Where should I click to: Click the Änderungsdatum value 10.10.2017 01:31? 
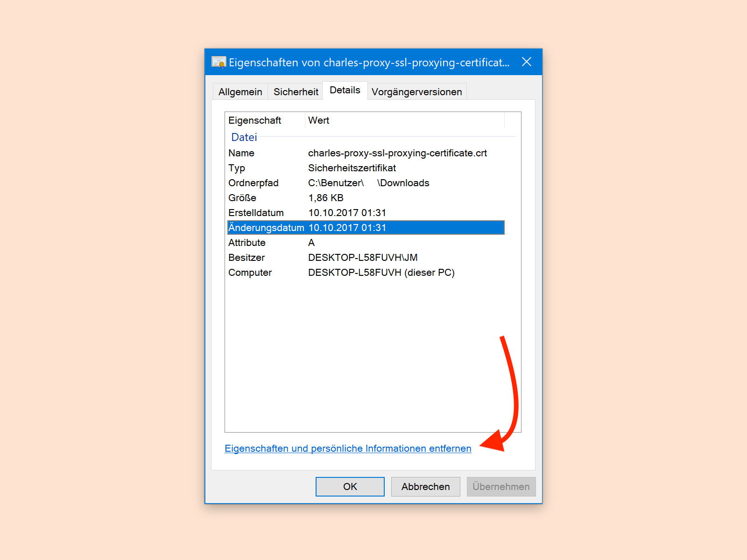click(x=347, y=228)
